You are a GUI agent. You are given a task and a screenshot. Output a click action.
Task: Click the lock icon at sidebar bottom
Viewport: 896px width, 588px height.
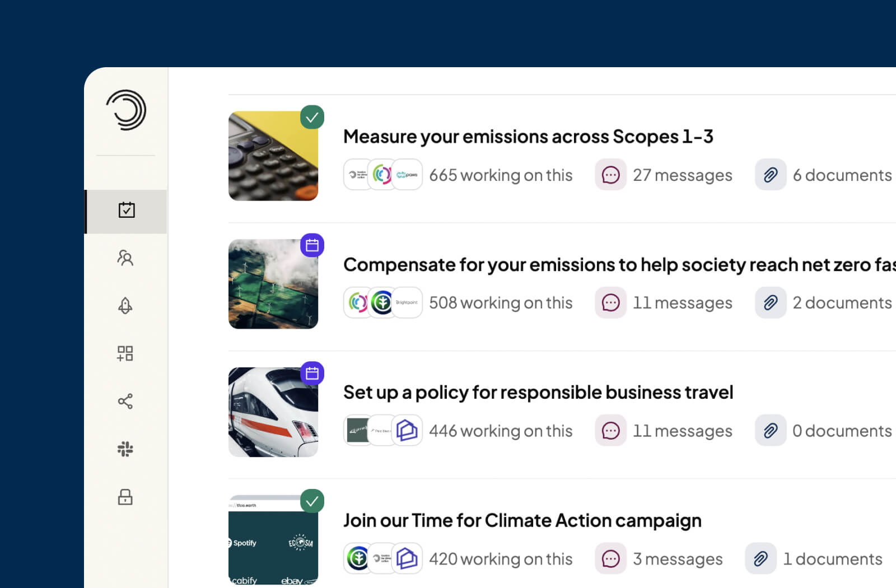tap(125, 497)
